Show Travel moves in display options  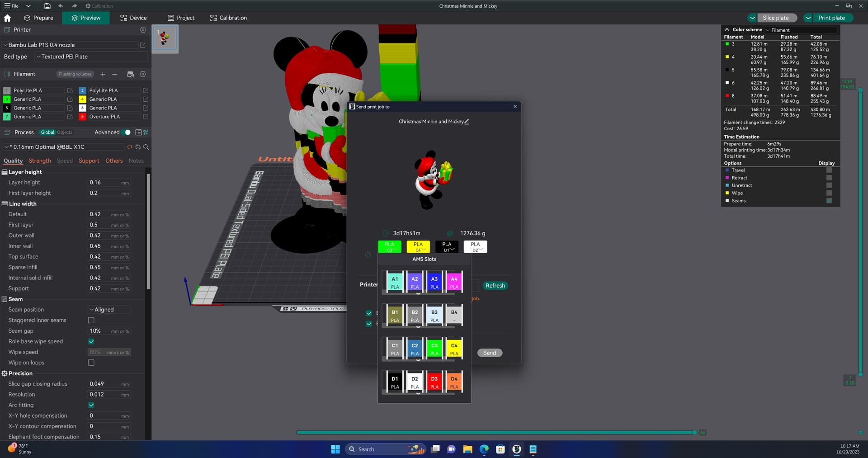tap(829, 170)
